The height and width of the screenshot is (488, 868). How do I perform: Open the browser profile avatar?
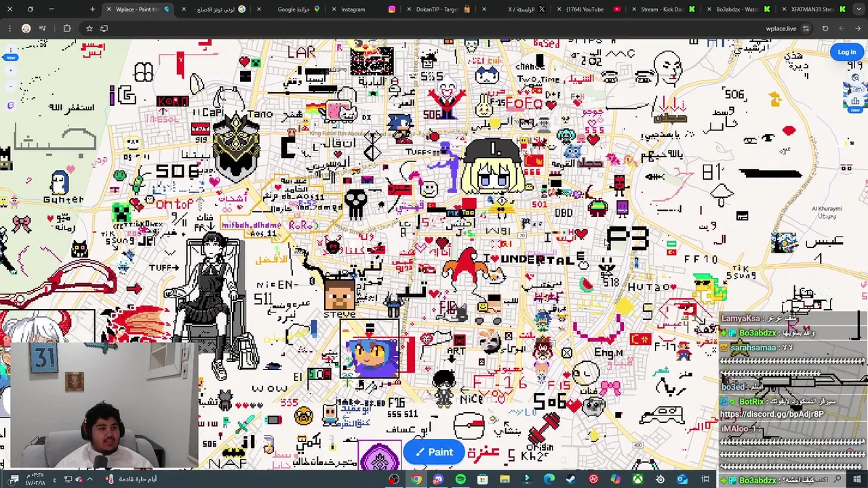coord(26,28)
